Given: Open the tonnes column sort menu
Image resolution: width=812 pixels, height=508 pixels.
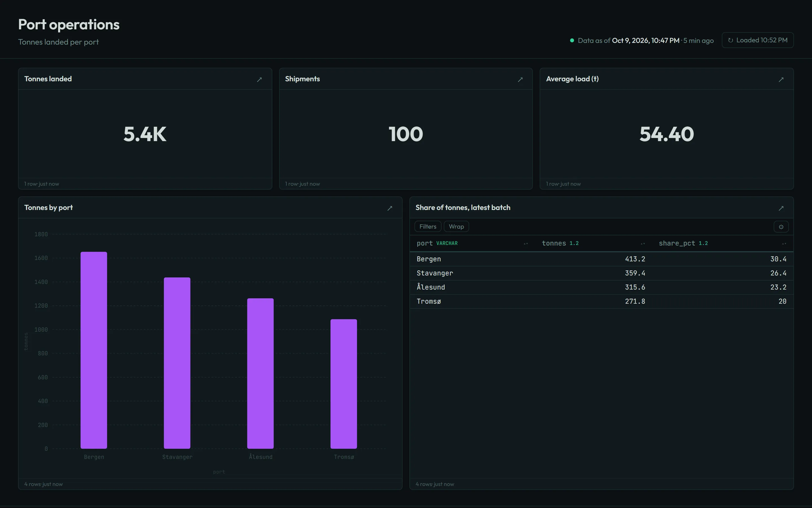Looking at the screenshot, I should coord(643,244).
